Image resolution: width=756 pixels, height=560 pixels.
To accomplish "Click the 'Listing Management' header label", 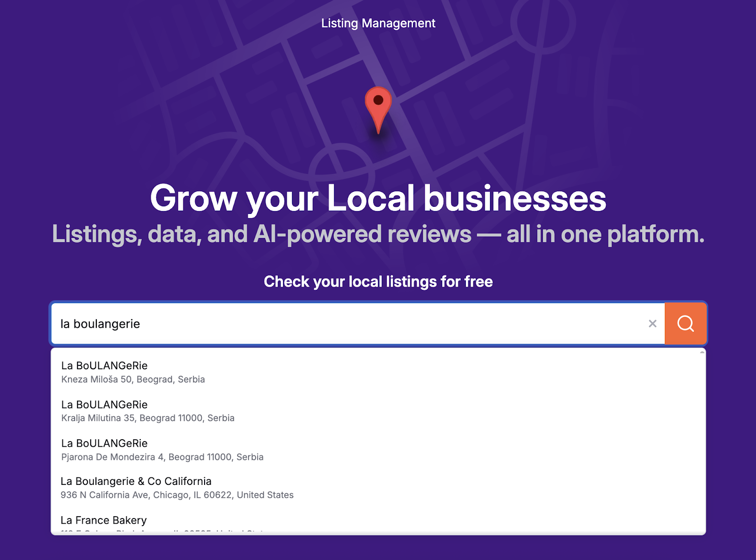I will click(378, 23).
